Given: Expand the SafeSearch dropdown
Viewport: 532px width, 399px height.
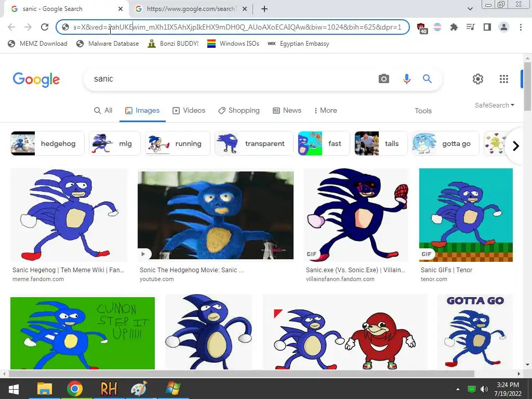Looking at the screenshot, I should [495, 105].
